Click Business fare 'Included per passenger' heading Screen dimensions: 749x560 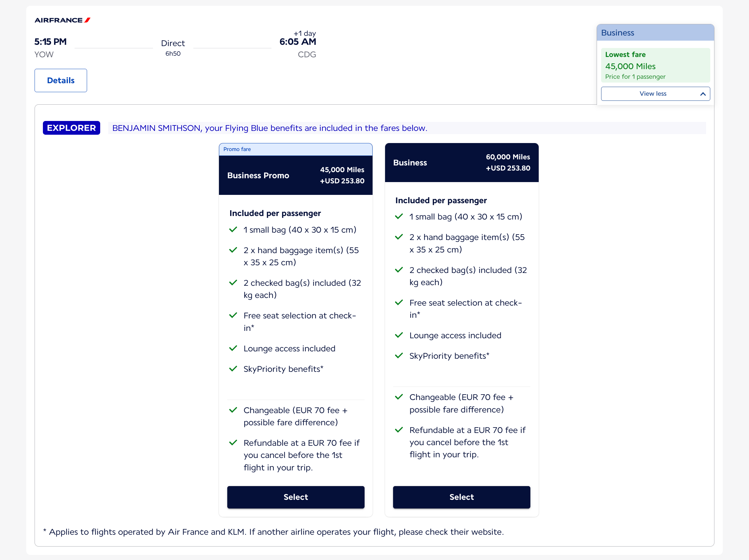pyautogui.click(x=441, y=200)
